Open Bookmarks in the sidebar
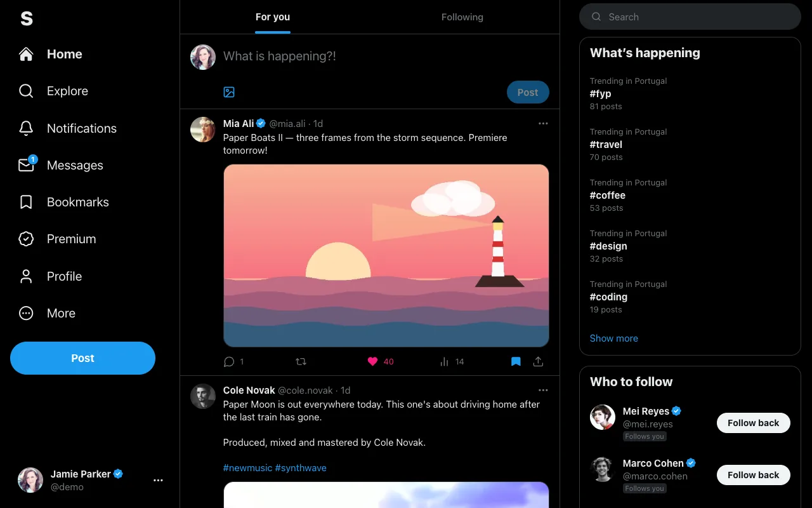Viewport: 812px width, 508px height. pyautogui.click(x=64, y=202)
